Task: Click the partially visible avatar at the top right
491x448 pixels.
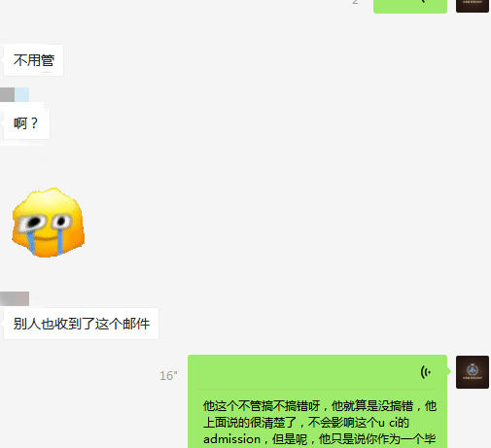Action: click(x=473, y=6)
